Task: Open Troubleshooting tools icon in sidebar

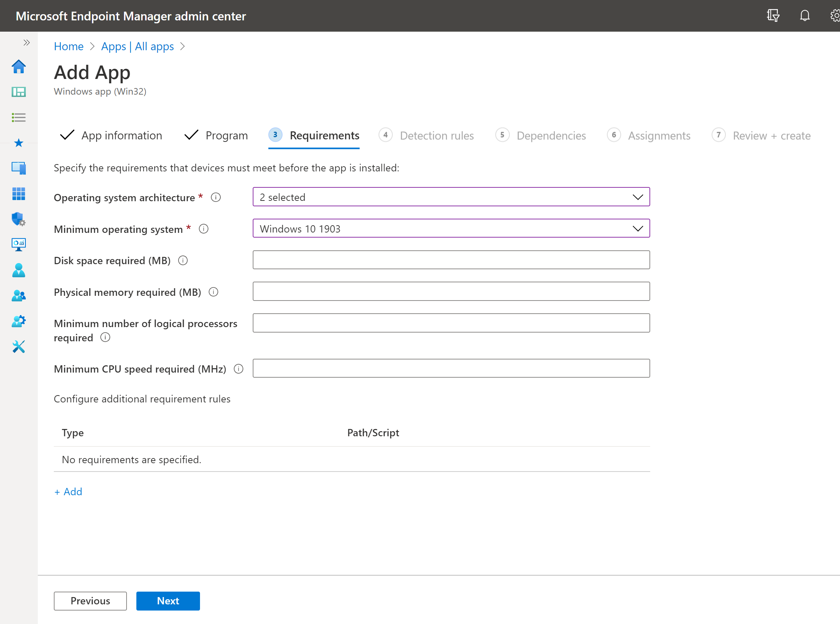Action: pos(19,346)
